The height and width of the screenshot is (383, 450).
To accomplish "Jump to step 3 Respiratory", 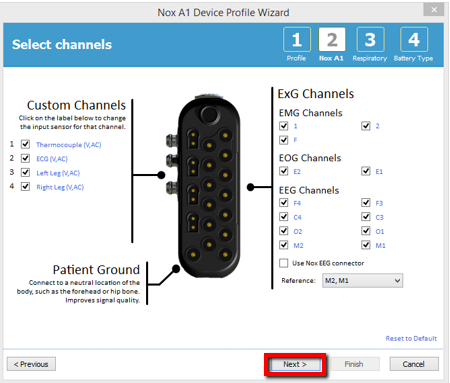I will [x=370, y=40].
